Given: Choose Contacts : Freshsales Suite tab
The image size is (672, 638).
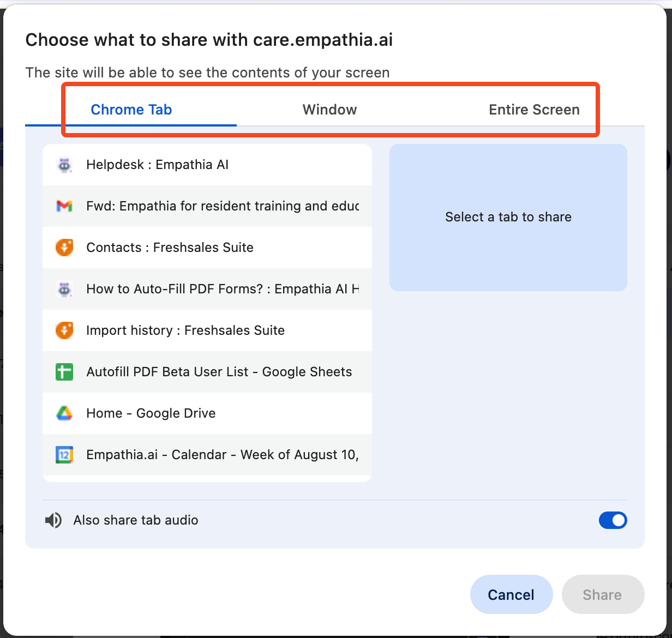Looking at the screenshot, I should 207,248.
